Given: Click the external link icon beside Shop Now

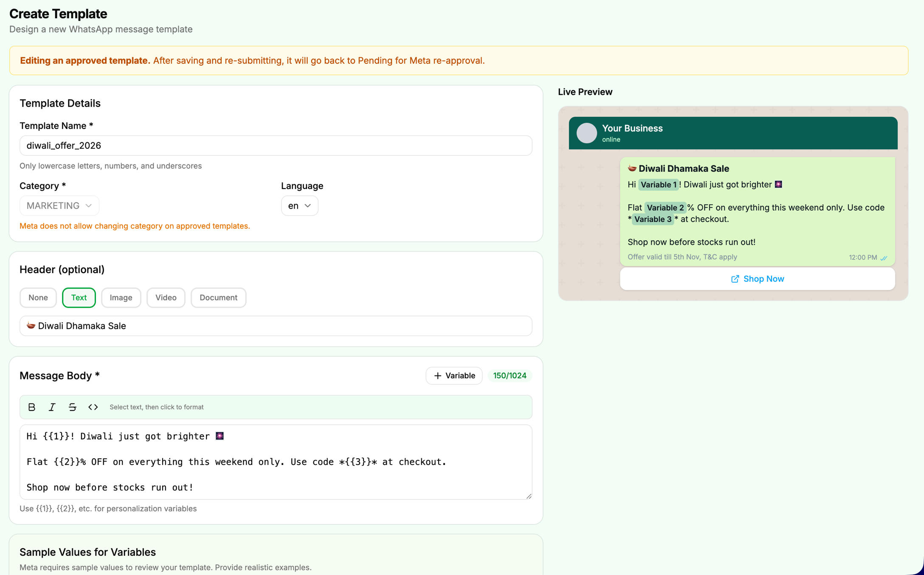Looking at the screenshot, I should 735,279.
